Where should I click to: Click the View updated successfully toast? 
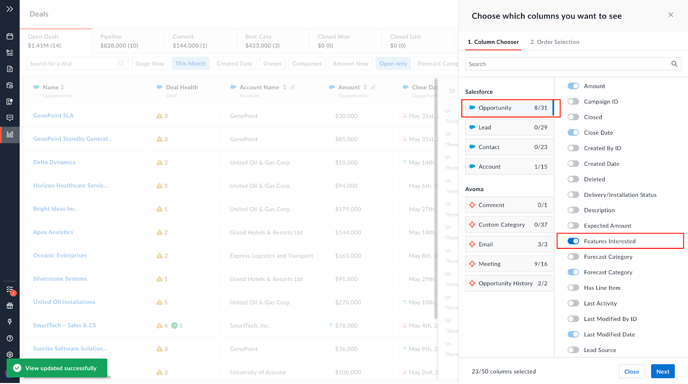[x=57, y=368]
